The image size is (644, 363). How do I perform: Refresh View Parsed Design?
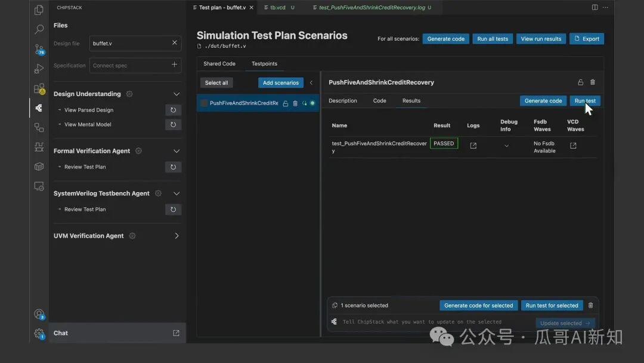point(173,110)
